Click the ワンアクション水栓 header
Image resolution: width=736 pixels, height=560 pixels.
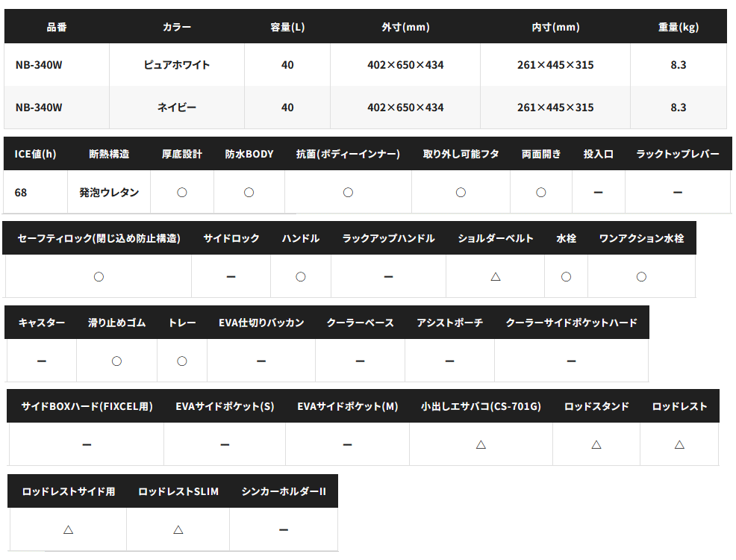[642, 238]
